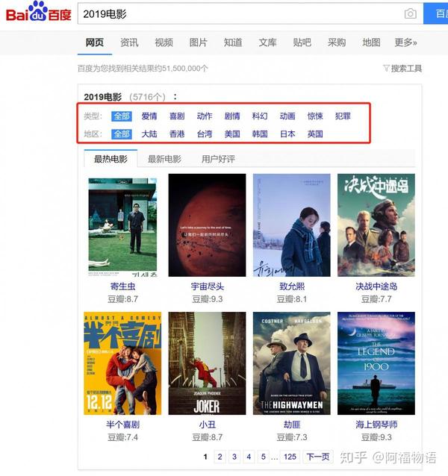
Task: Filter by 动画 genre
Action: point(287,116)
